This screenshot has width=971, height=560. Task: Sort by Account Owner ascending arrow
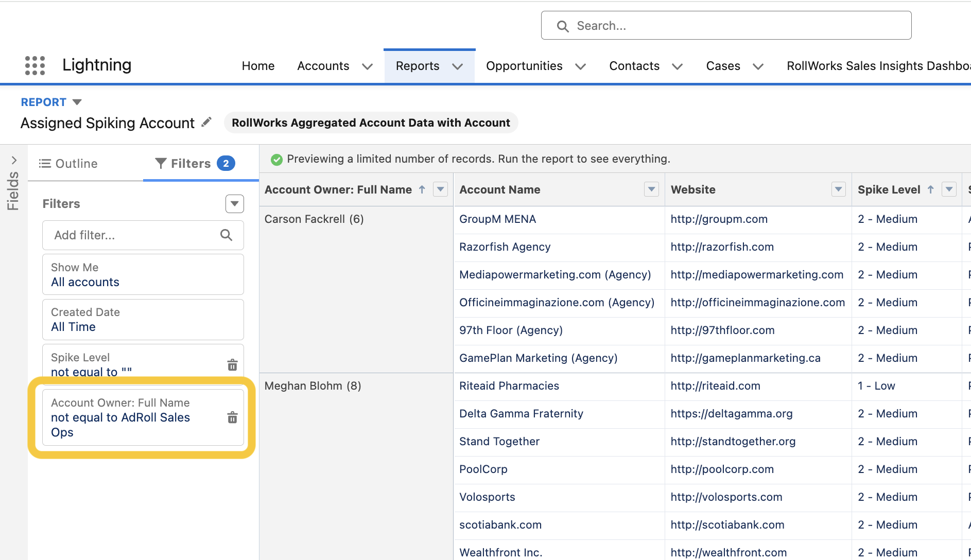tap(422, 189)
